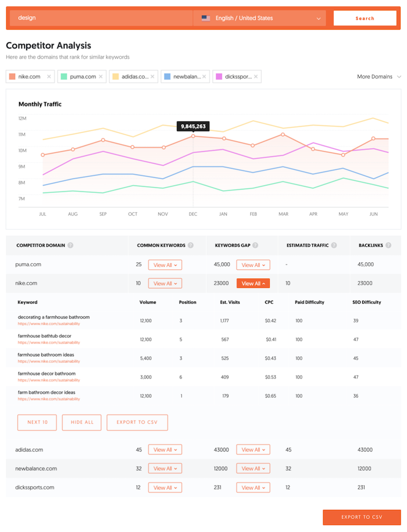Expand common keywords View All for adidas.com

click(165, 449)
